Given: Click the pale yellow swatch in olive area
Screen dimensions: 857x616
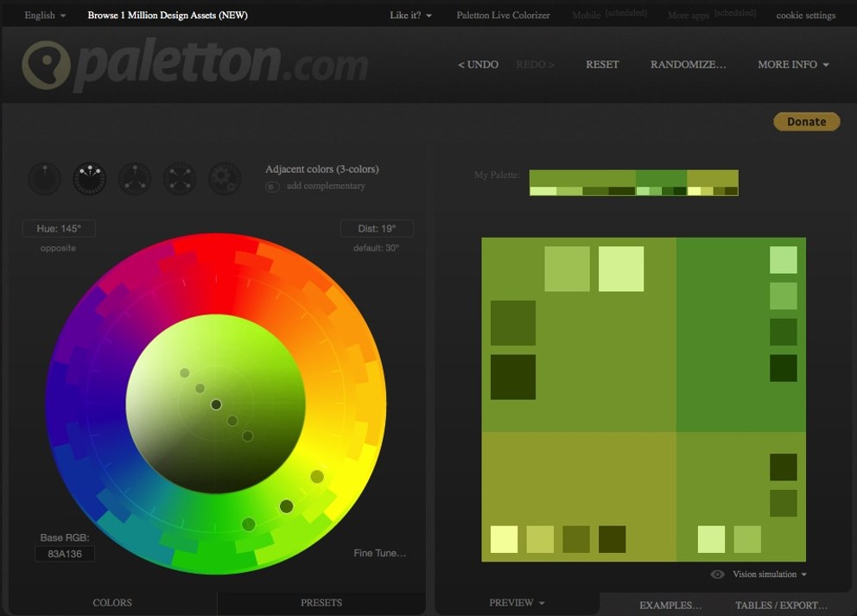Looking at the screenshot, I should [x=504, y=539].
